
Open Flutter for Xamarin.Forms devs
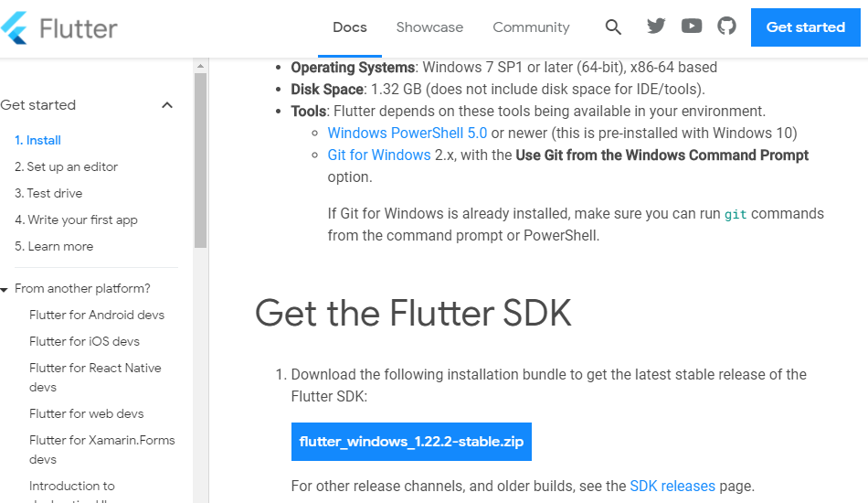101,449
